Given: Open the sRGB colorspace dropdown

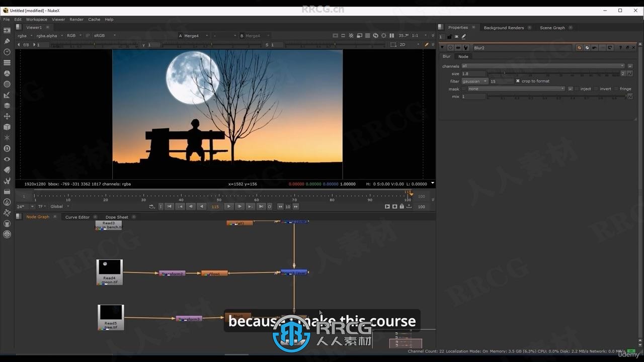Looking at the screenshot, I should coord(105,36).
